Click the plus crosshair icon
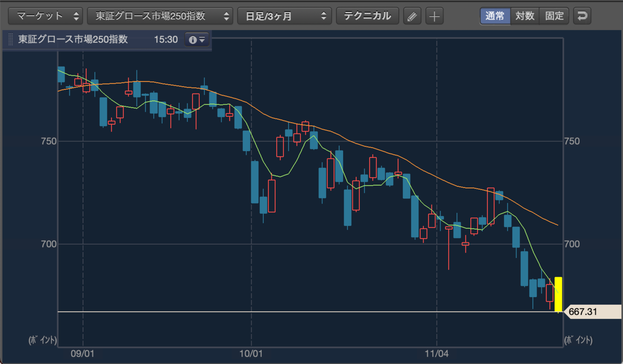 (x=434, y=16)
